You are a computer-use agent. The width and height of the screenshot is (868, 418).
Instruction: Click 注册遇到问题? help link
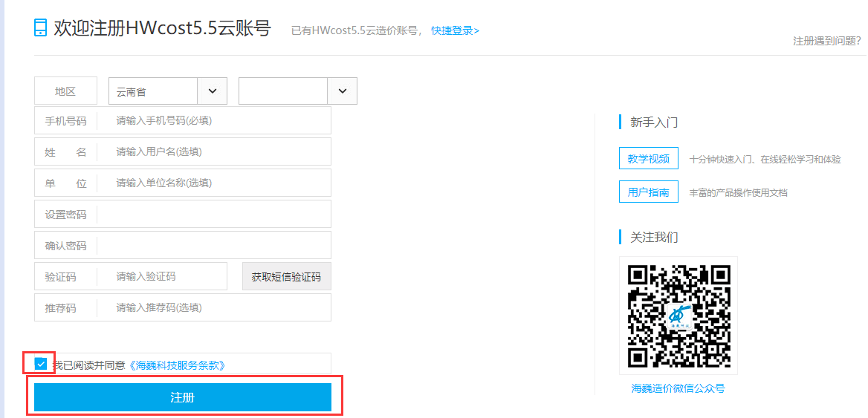point(827,41)
